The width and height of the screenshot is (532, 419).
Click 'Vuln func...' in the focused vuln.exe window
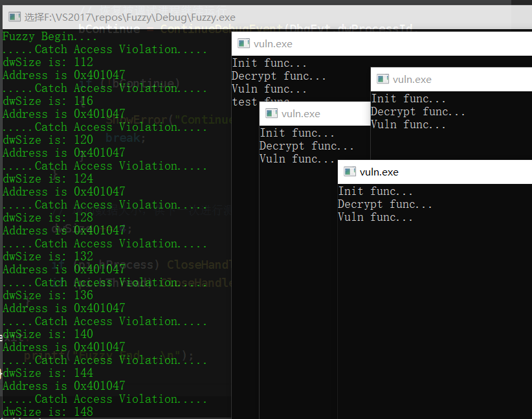click(375, 218)
